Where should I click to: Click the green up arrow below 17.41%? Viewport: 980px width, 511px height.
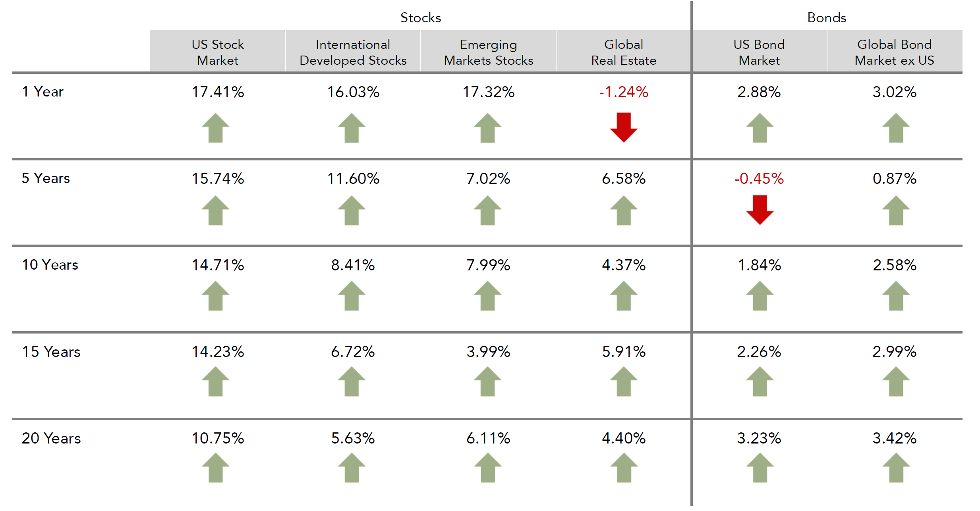pos(215,128)
